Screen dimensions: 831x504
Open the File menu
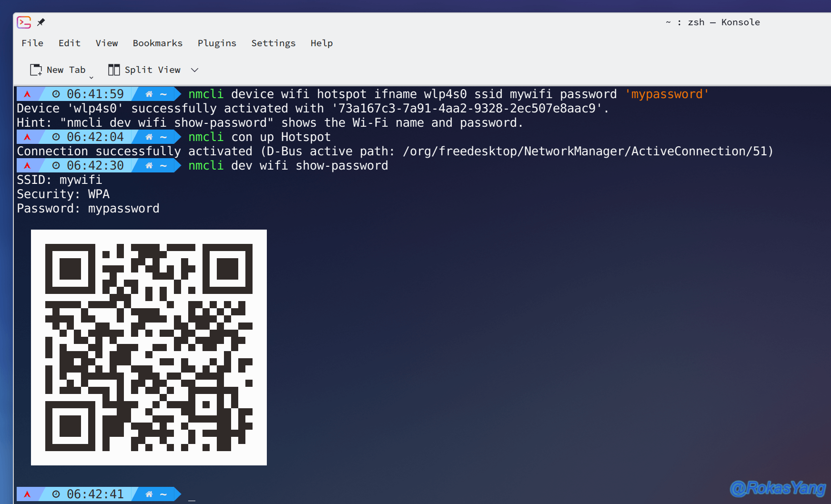click(32, 43)
